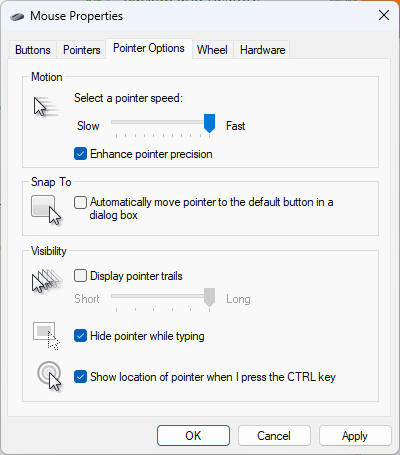Enable Display pointer trails checkbox
Screen dimensions: 400x455
80,276
